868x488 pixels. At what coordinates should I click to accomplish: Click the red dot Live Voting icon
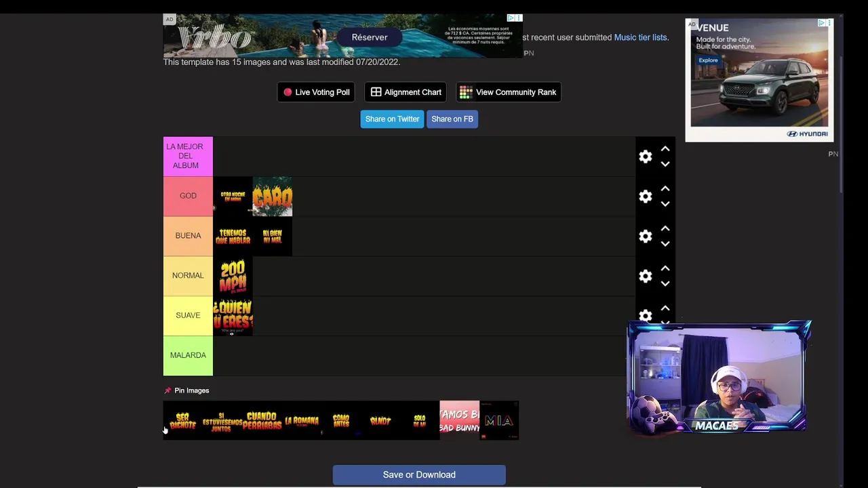click(288, 92)
